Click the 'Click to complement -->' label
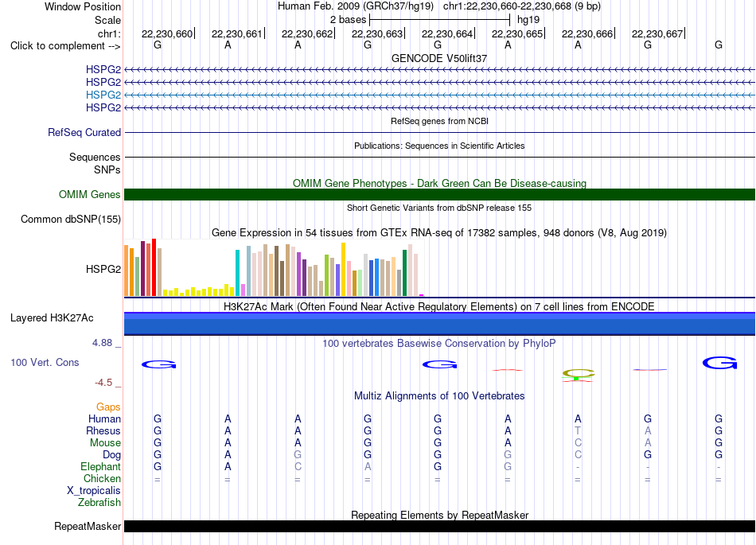756x545 pixels. pos(65,46)
